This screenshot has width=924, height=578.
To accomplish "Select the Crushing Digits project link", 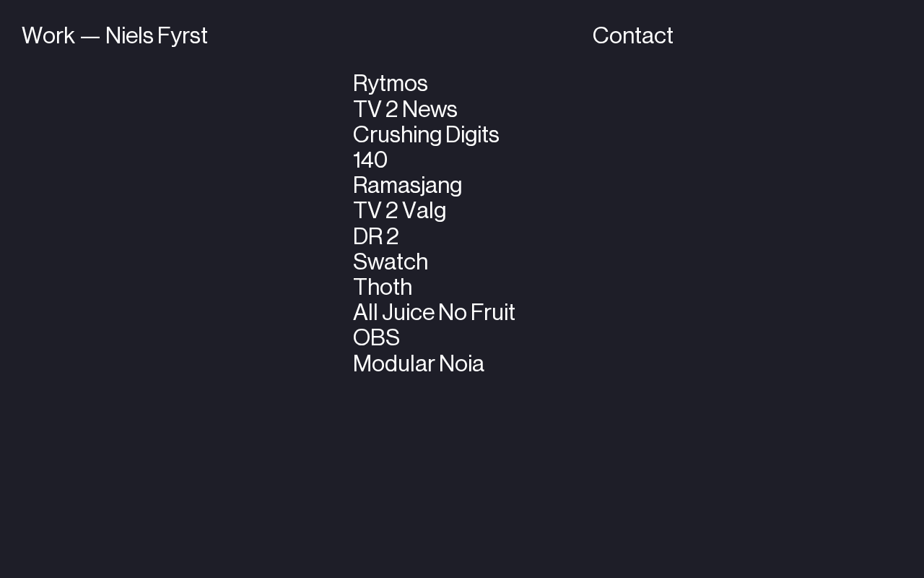I will point(426,134).
